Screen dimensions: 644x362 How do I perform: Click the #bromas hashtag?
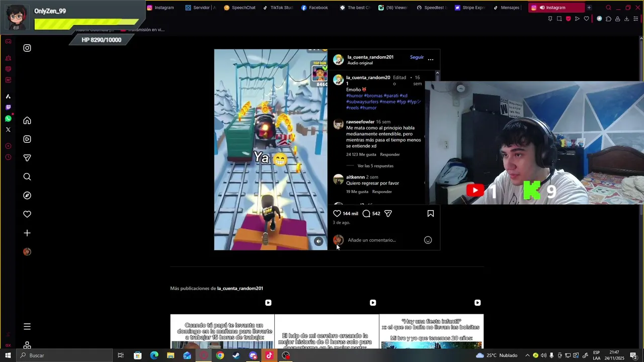coord(373,96)
